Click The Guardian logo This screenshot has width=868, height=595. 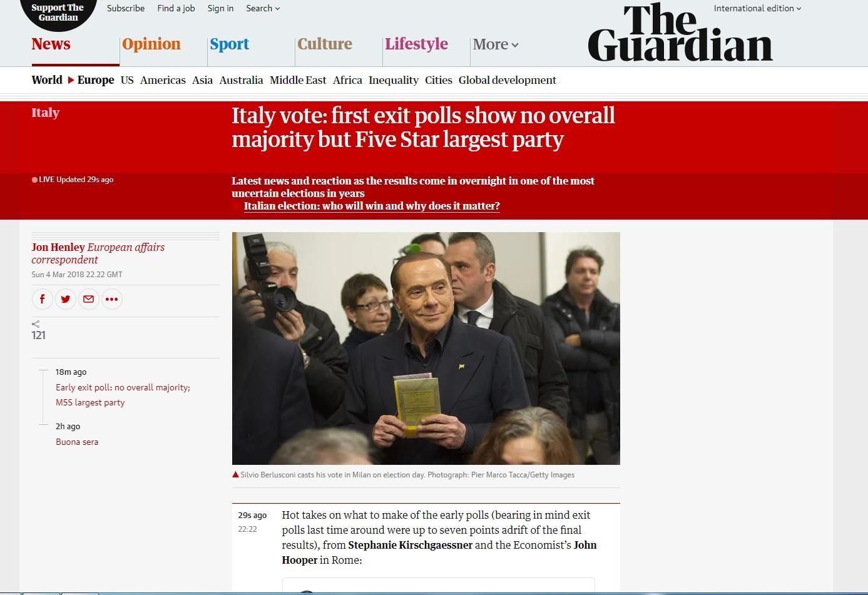pyautogui.click(x=680, y=33)
